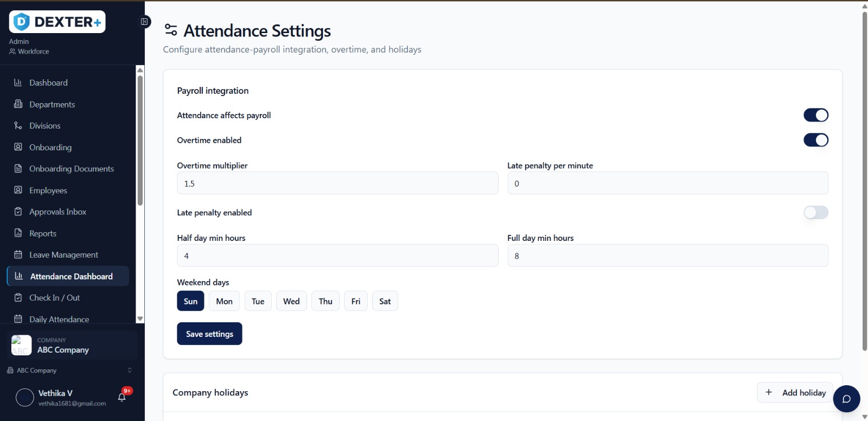This screenshot has height=421, width=868.
Task: Click the Departments building icon
Action: [x=18, y=104]
